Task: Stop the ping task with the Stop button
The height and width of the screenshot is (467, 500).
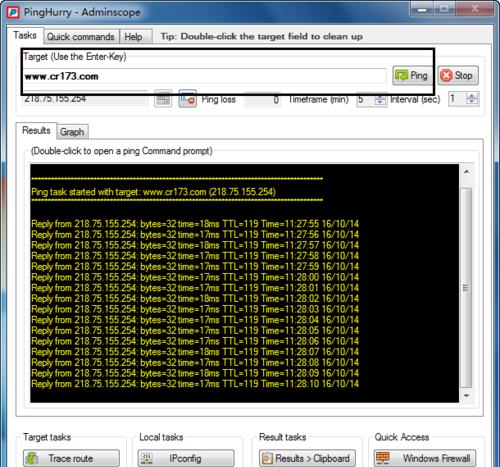Action: pos(458,75)
